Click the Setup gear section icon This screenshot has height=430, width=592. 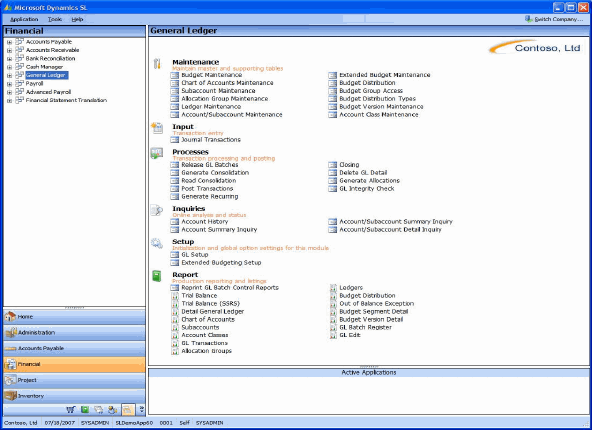(157, 243)
